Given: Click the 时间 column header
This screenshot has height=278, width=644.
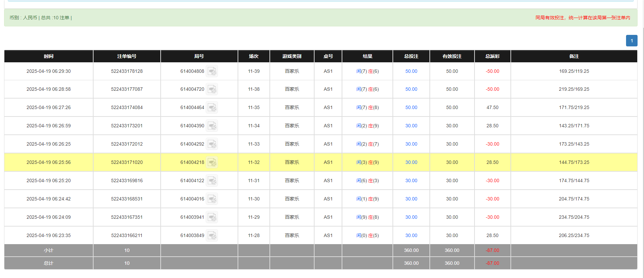Looking at the screenshot, I should [48, 56].
